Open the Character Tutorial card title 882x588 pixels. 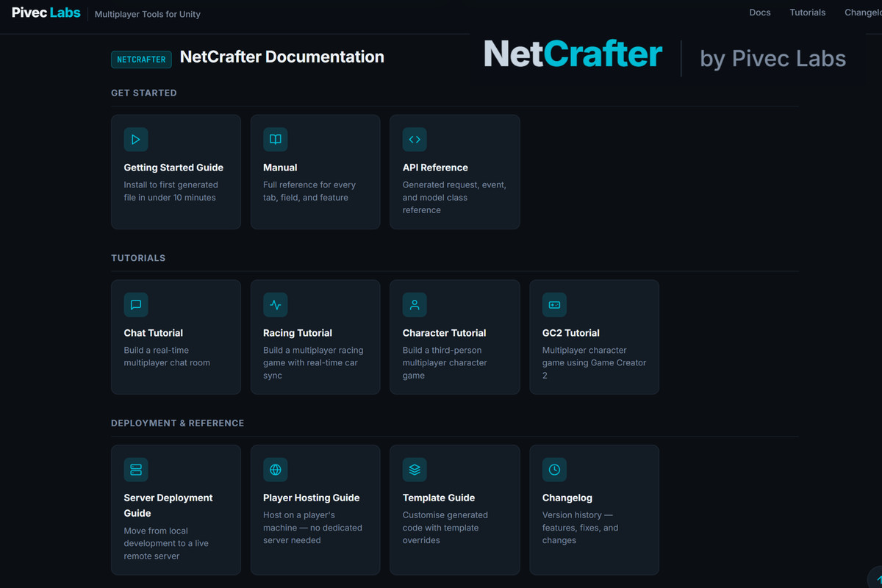tap(445, 333)
